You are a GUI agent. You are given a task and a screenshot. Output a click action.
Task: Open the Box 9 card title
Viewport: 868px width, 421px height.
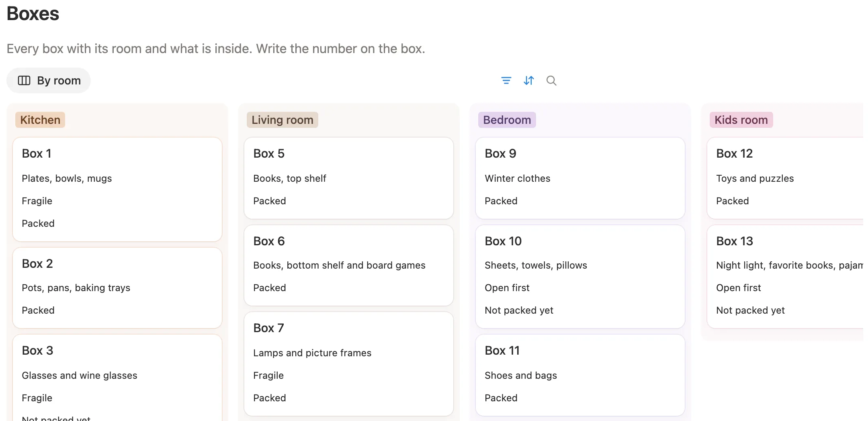point(500,154)
